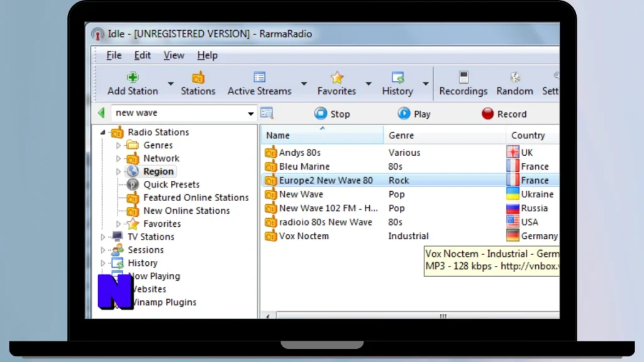Open the History toolbar icon
Screen dimensions: 644x362
(397, 84)
